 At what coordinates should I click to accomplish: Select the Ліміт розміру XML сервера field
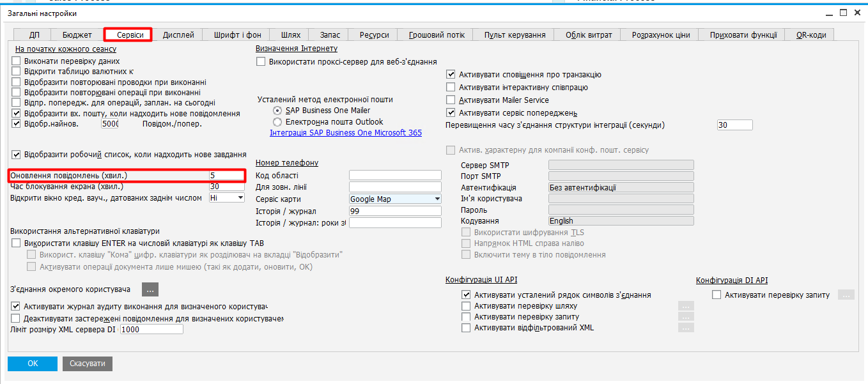[151, 330]
